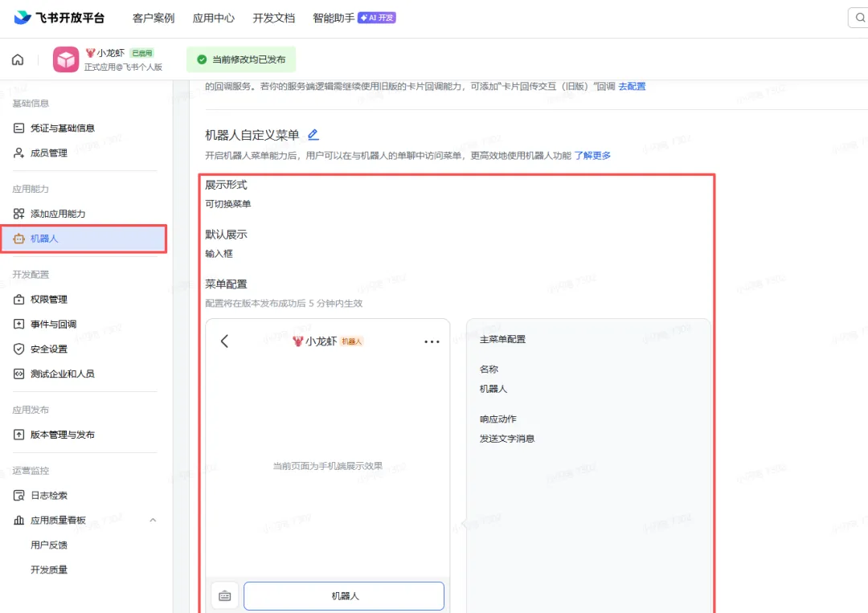The image size is (868, 613).
Task: Open the 智能助手 menu
Action: 334,18
